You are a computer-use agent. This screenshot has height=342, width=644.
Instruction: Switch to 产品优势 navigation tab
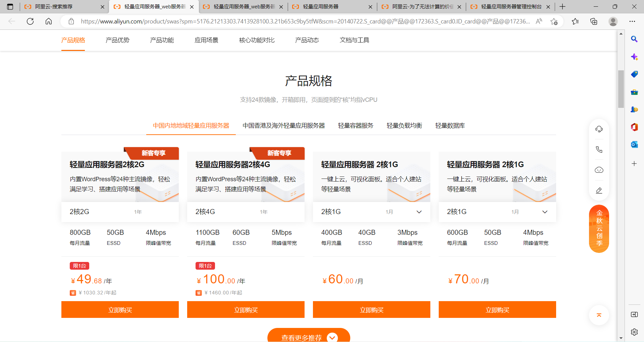pyautogui.click(x=117, y=40)
